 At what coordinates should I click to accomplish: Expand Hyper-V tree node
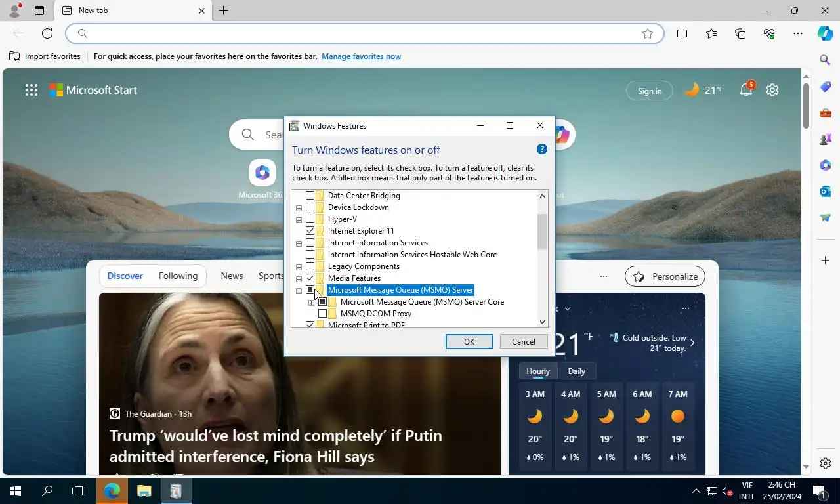tap(299, 220)
